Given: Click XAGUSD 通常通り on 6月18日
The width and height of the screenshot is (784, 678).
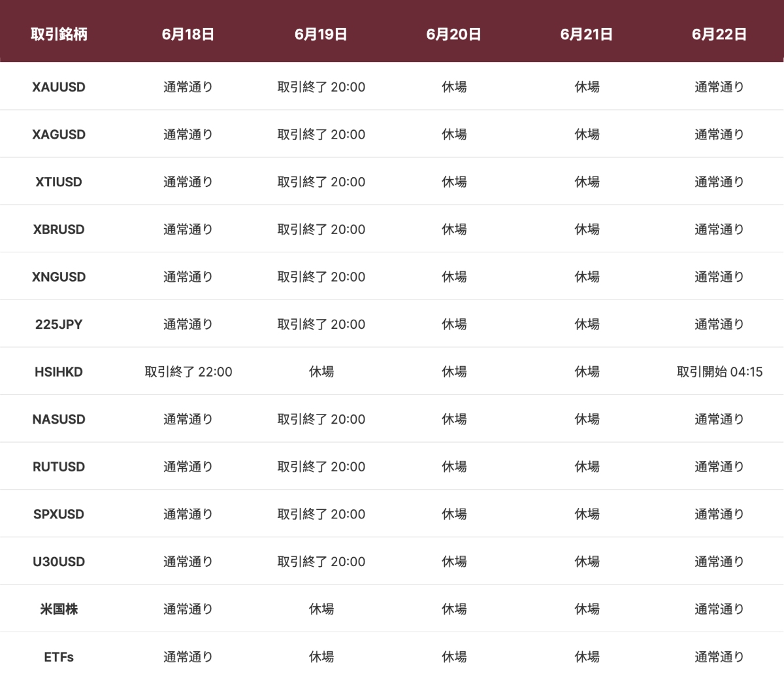Looking at the screenshot, I should coord(188,135).
